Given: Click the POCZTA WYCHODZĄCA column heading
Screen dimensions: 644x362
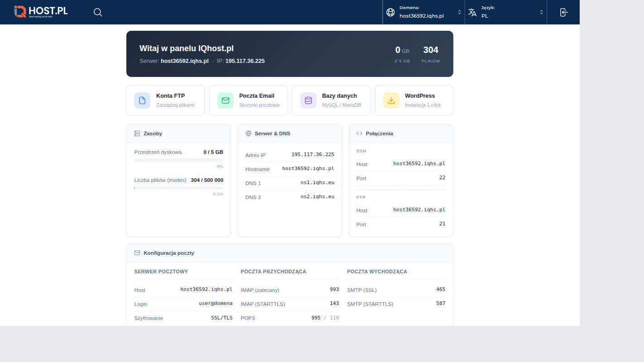Looking at the screenshot, I should click(x=377, y=271).
